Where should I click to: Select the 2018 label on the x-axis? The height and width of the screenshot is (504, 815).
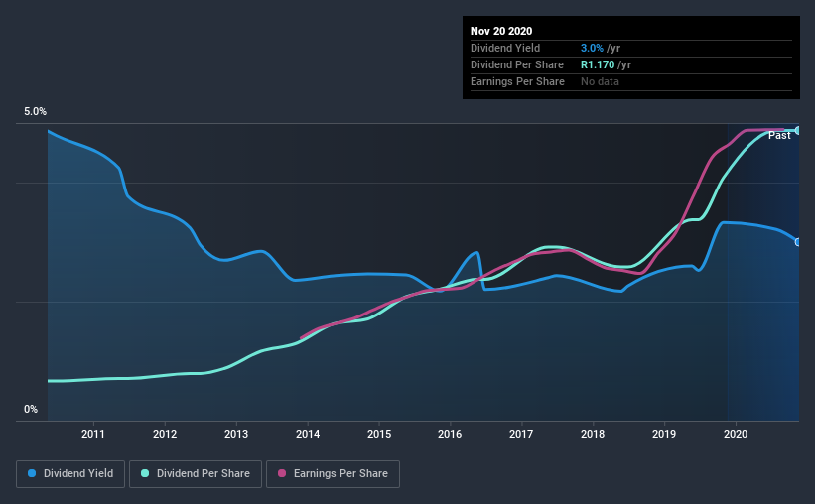pyautogui.click(x=593, y=434)
